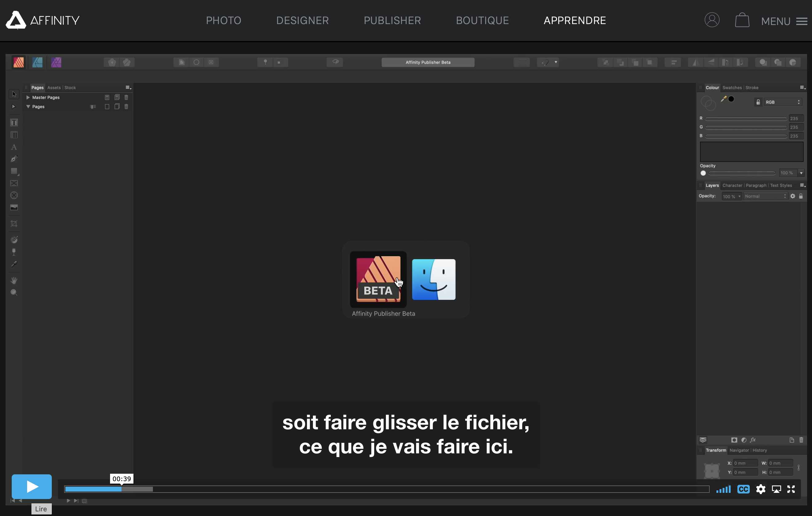Adjust the player volume bars
Viewport: 812px width, 516px height.
point(723,489)
